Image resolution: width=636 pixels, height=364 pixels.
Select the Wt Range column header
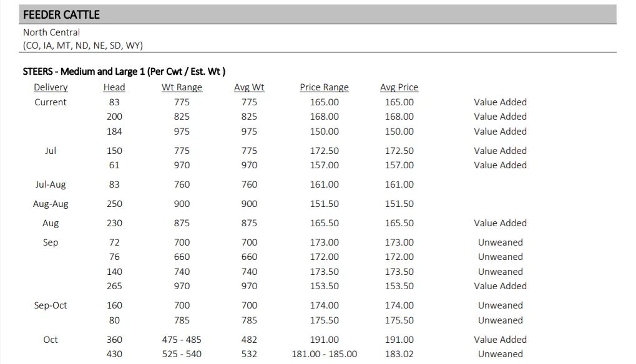(182, 87)
